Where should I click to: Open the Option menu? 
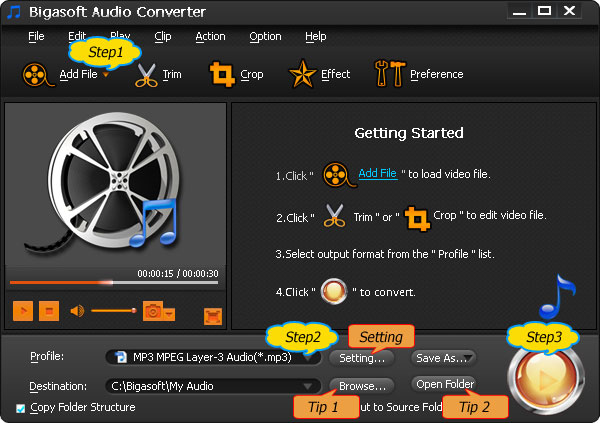[265, 36]
